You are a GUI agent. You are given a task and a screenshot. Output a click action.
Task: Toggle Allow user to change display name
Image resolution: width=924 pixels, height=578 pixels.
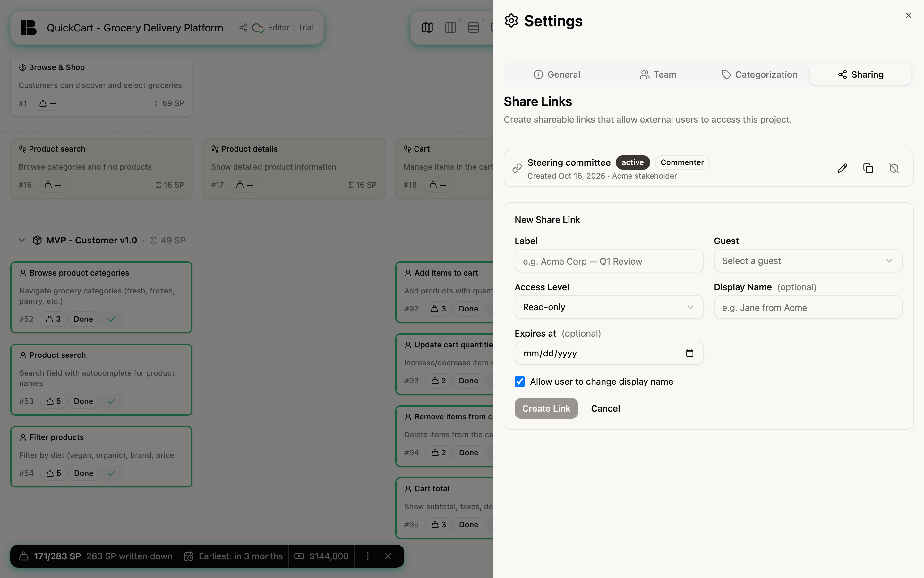click(519, 381)
